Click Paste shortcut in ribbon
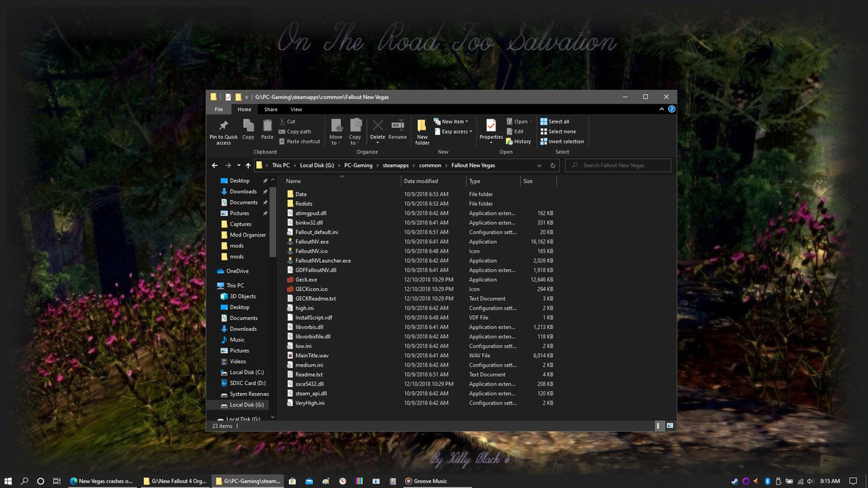The image size is (868, 488). [300, 142]
